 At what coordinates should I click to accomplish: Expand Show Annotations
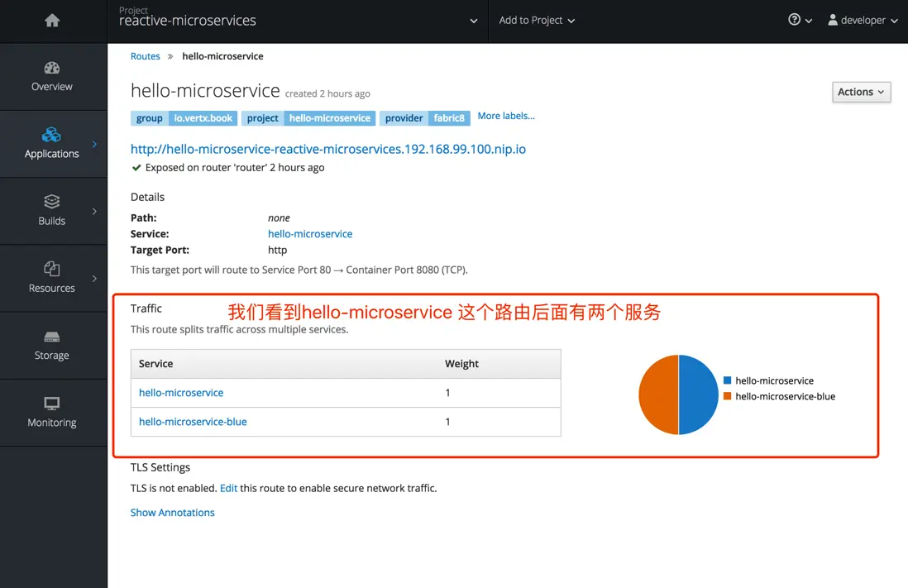(172, 513)
